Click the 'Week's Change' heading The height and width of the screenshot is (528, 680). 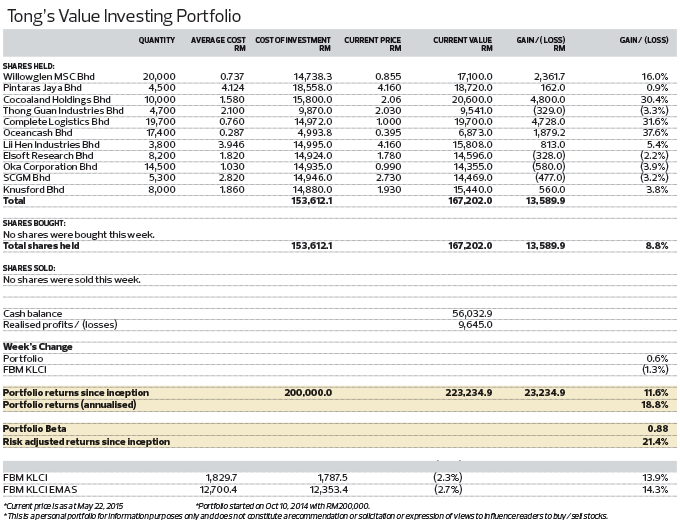[x=38, y=347]
